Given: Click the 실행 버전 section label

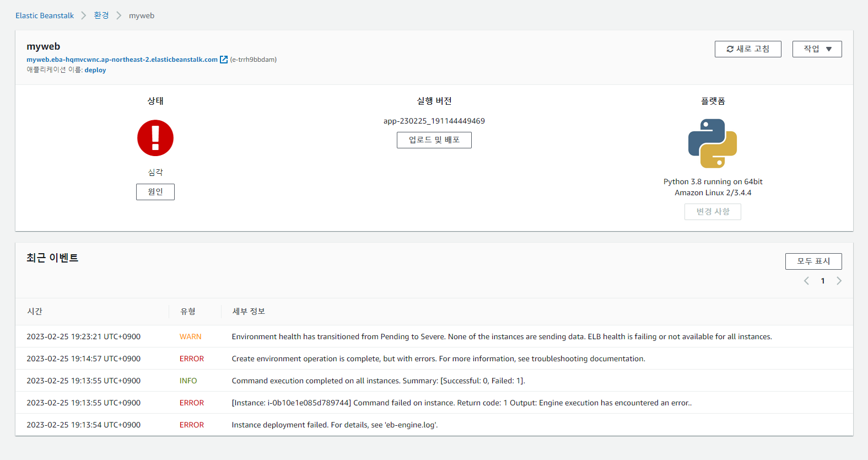Looking at the screenshot, I should pos(434,101).
